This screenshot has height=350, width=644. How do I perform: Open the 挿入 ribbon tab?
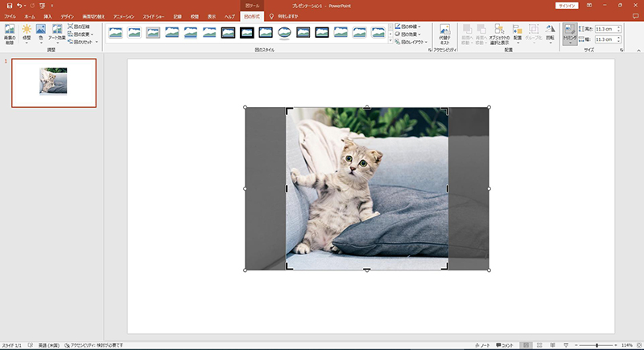(x=48, y=15)
